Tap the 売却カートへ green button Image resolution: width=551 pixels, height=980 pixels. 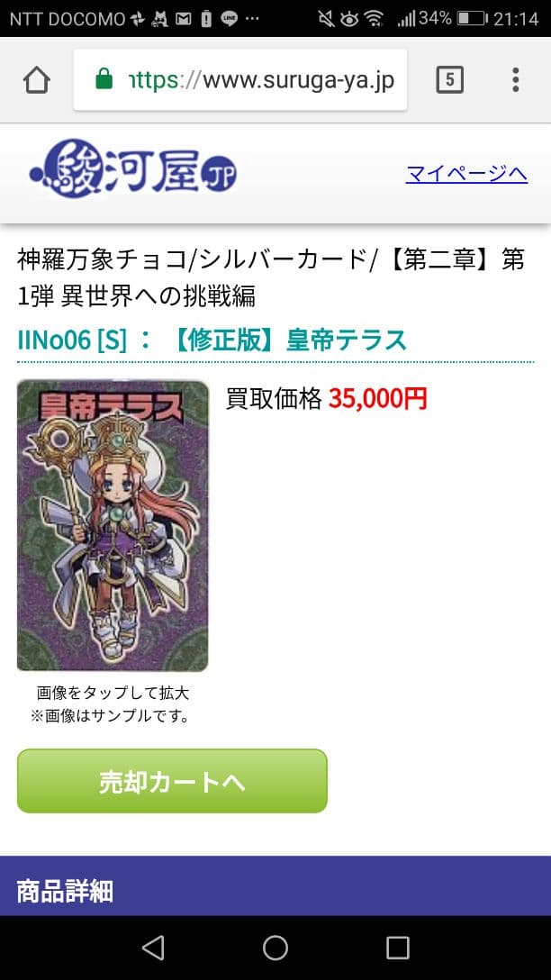[172, 781]
